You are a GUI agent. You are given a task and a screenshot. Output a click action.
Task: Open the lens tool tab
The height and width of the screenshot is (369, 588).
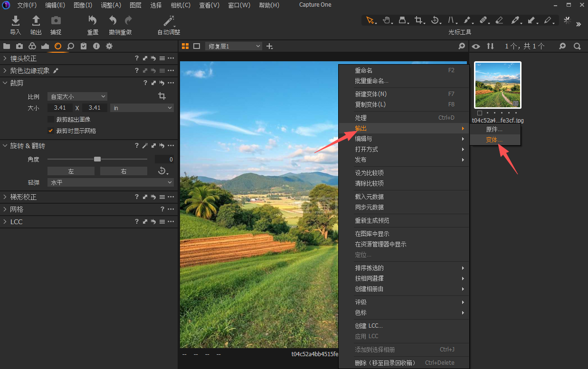58,46
